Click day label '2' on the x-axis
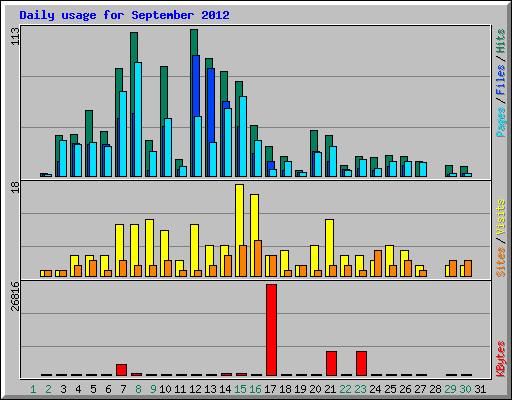This screenshot has height=400, width=512. coord(48,389)
